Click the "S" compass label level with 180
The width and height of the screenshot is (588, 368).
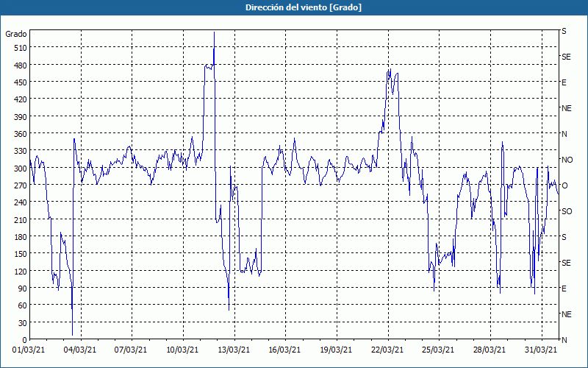pyautogui.click(x=564, y=237)
